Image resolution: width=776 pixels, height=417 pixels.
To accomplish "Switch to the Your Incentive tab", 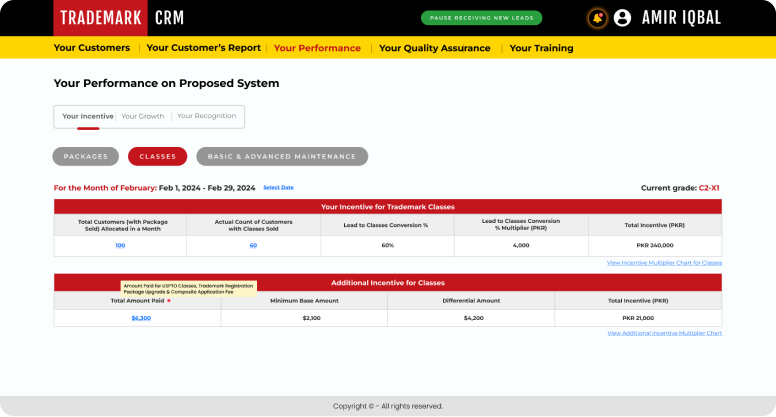I will [x=88, y=116].
